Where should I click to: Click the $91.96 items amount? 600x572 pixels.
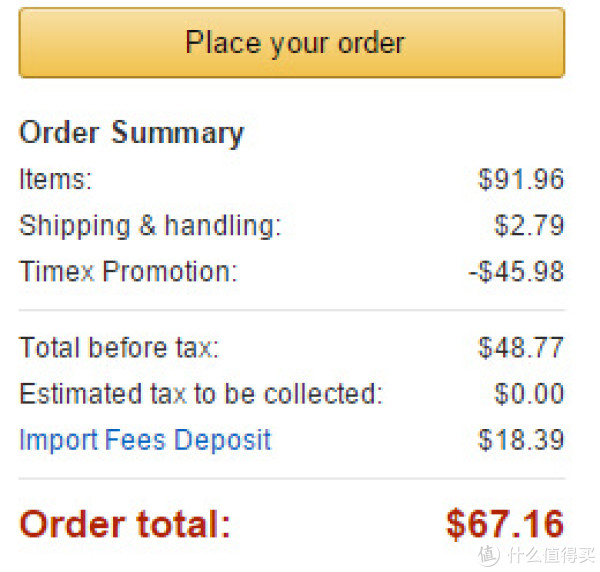coord(521,179)
